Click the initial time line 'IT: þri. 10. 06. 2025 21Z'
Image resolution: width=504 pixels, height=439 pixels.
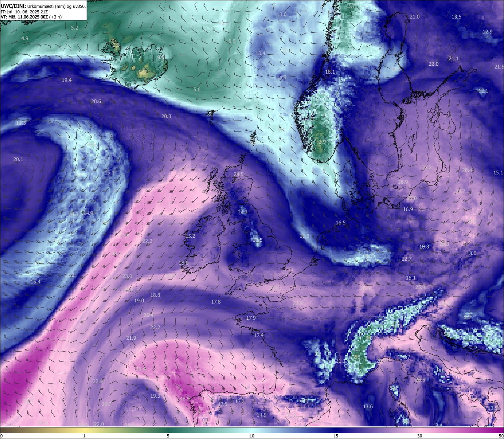[25, 12]
